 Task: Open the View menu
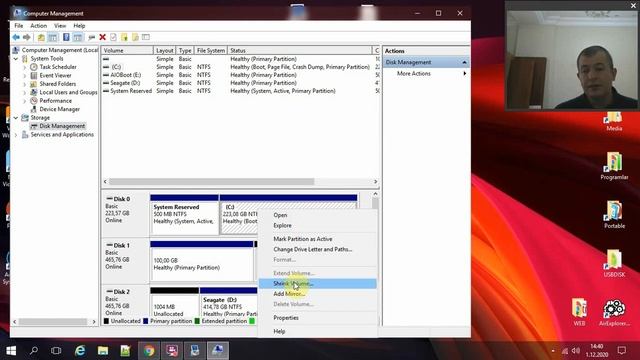coord(60,26)
